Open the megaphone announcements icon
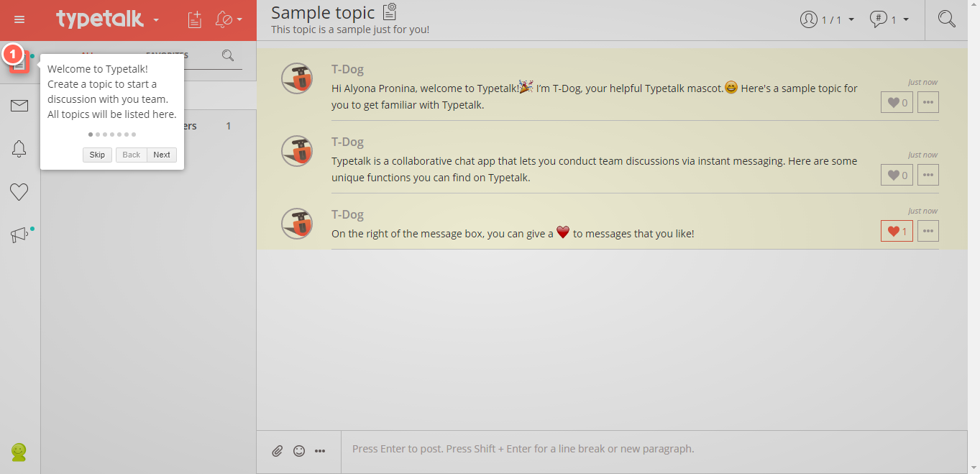The image size is (980, 474). (19, 235)
